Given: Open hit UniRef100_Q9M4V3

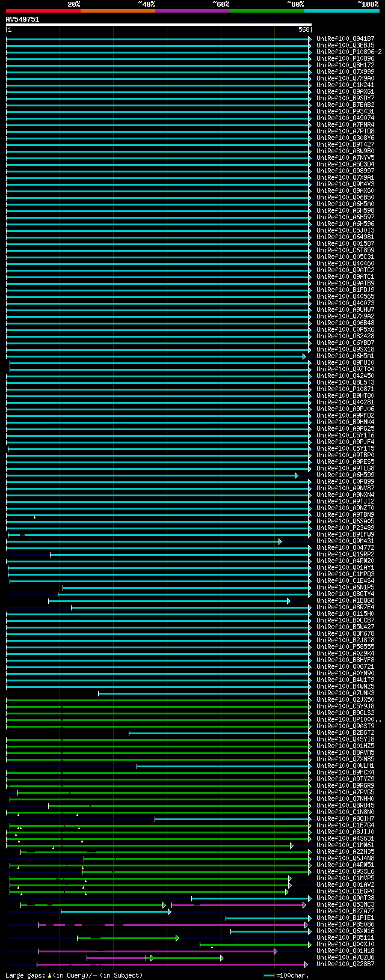Looking at the screenshot, I should point(345,184).
